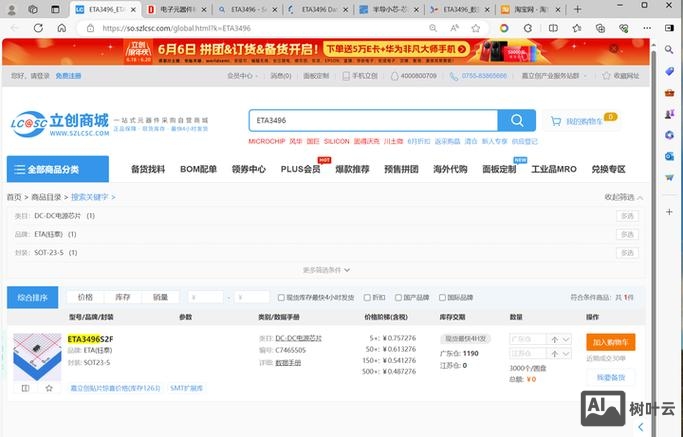Screen dimensions: 683x437
Task: Click the browser address bar URL
Action: [176, 28]
